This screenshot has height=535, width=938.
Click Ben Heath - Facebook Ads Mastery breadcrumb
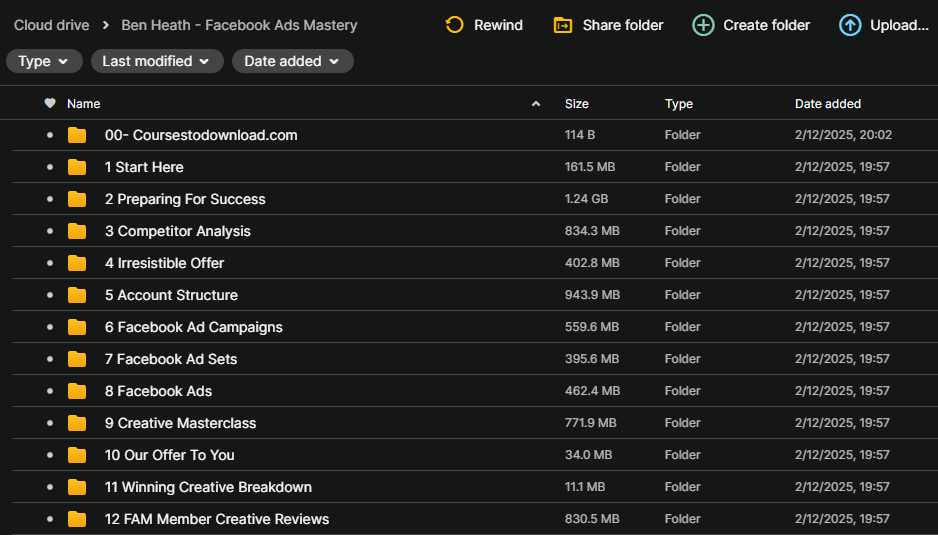click(239, 25)
